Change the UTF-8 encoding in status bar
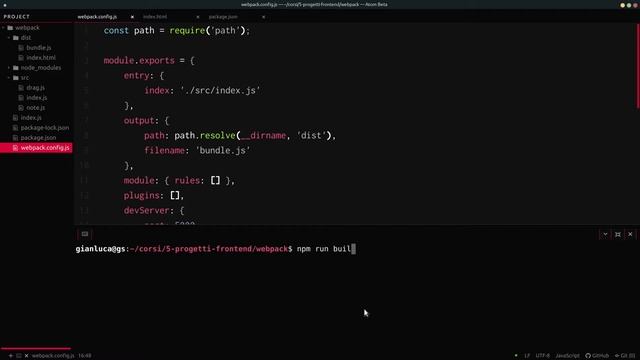Screen dimensions: 640x360 [542, 356]
